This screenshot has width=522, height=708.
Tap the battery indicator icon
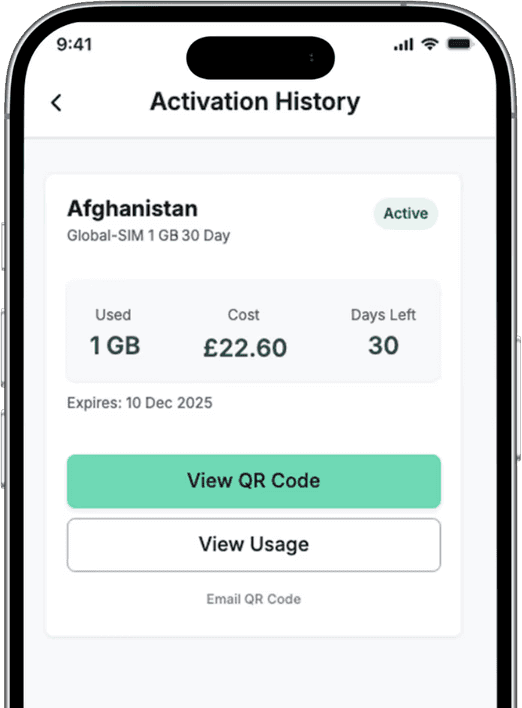tap(459, 44)
